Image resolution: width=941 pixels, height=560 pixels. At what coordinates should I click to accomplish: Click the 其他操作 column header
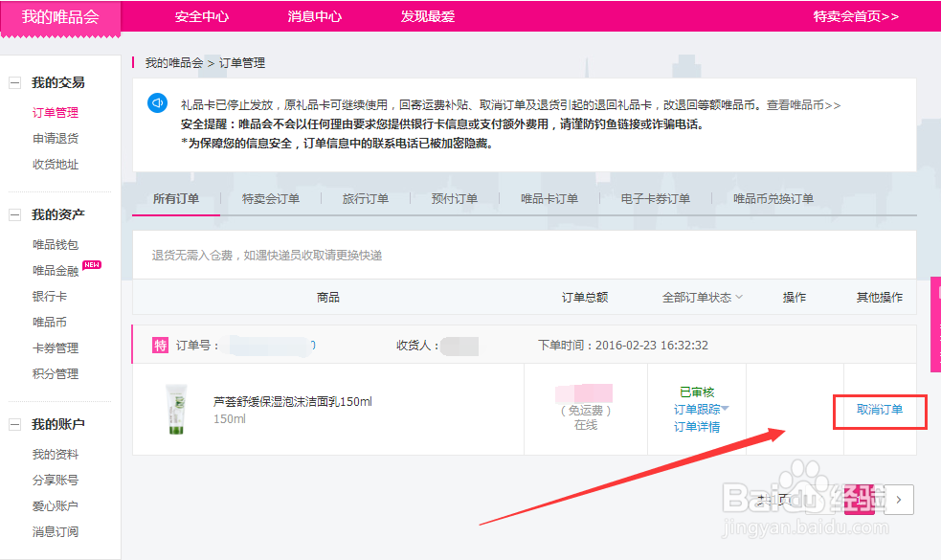[879, 297]
